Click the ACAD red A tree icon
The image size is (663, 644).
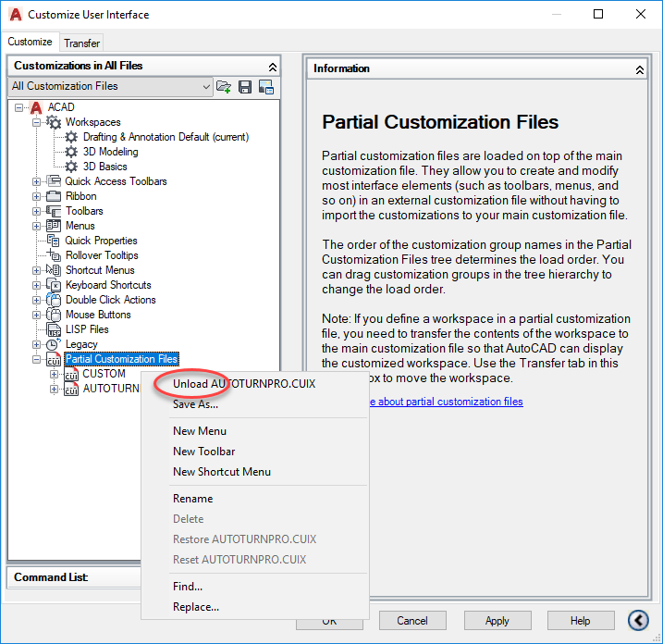point(36,107)
